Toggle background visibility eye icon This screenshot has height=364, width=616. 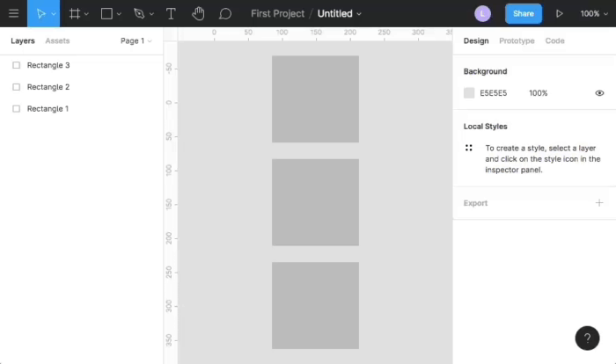(x=599, y=93)
